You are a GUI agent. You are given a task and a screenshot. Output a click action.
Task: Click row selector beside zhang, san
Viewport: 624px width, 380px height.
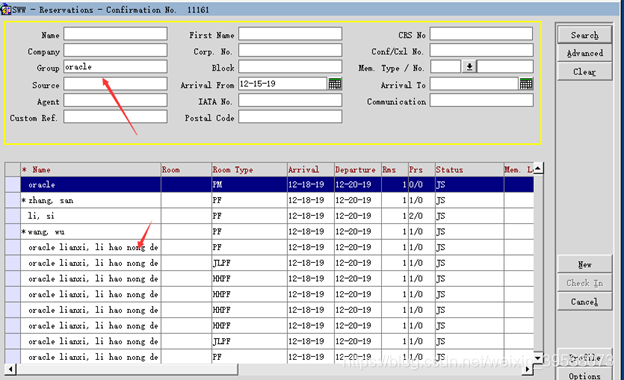[x=13, y=200]
